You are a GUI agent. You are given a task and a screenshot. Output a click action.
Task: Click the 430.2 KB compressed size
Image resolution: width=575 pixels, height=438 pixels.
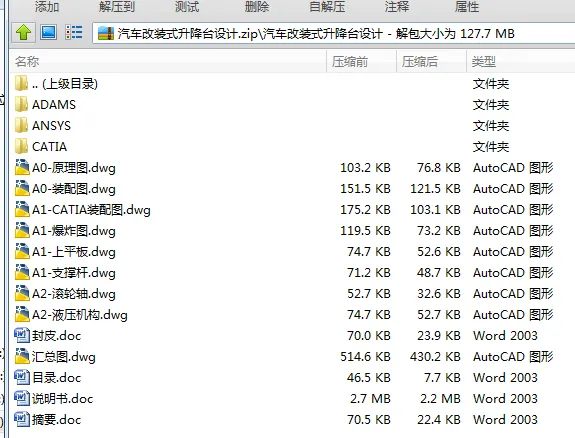tap(435, 356)
